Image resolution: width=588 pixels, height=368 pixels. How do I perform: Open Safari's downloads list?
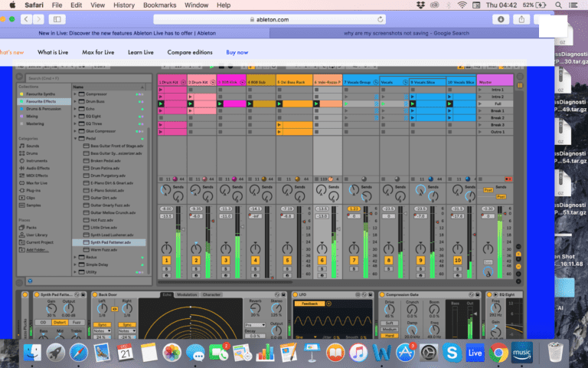click(501, 19)
